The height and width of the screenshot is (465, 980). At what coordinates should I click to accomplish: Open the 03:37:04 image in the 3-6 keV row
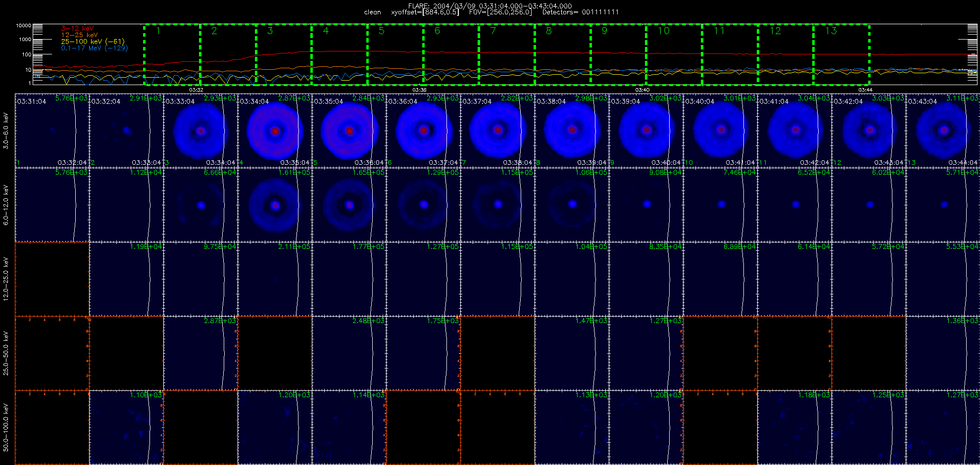(498, 131)
